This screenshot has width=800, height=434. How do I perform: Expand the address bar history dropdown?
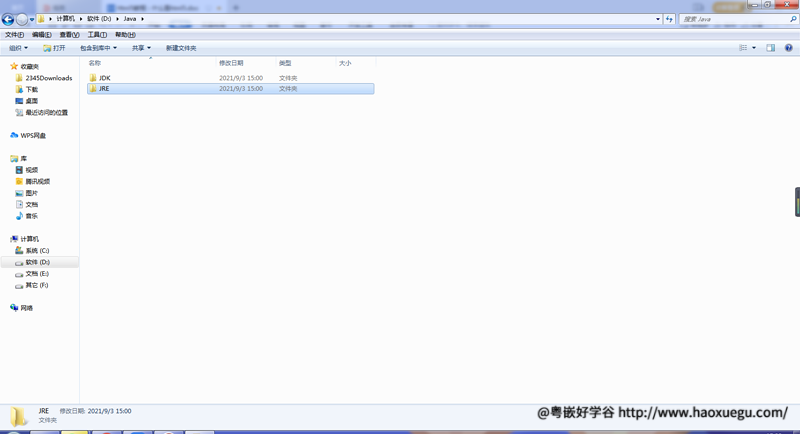[658, 19]
